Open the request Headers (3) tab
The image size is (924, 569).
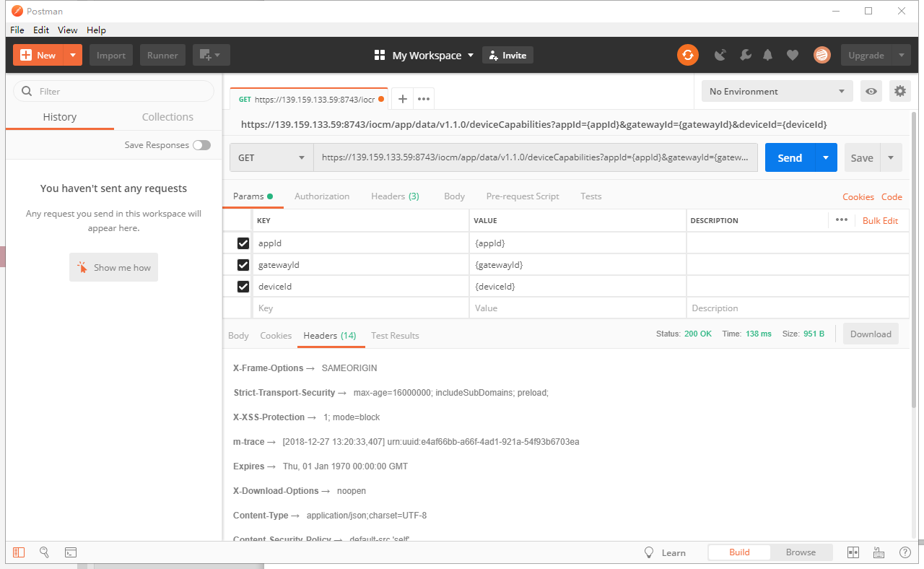[x=395, y=196]
